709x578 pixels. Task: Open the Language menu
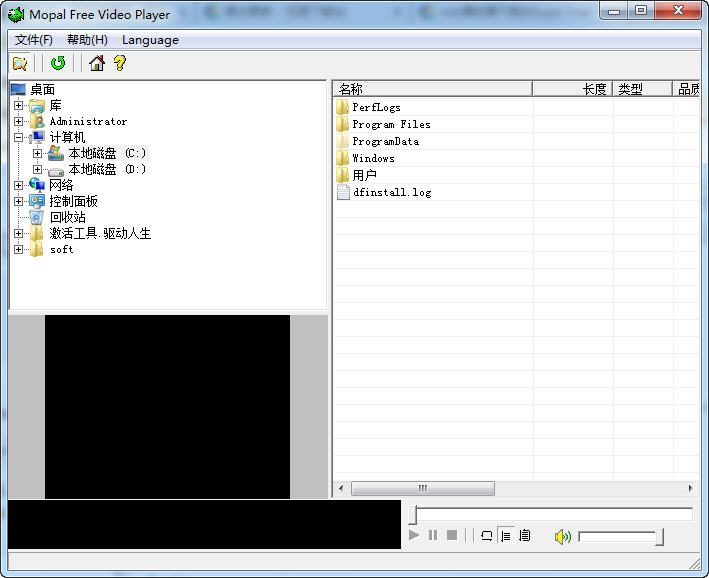tap(150, 40)
